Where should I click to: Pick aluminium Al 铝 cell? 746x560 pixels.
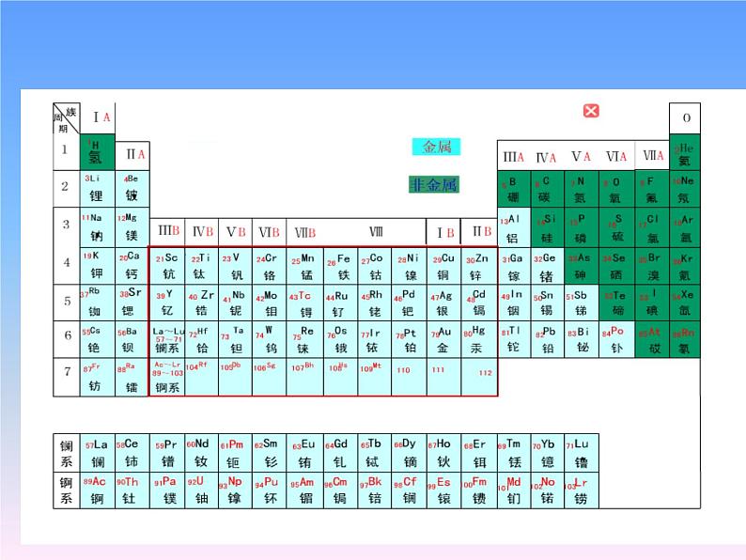pos(514,227)
